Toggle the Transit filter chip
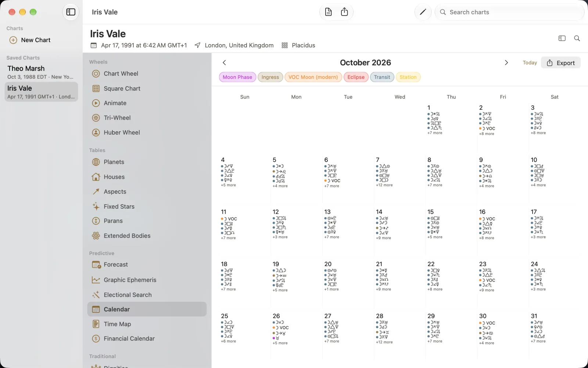 point(382,77)
